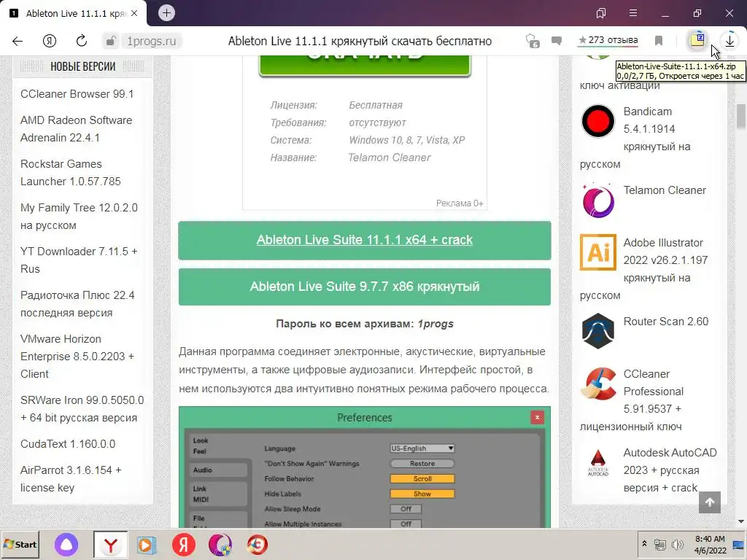Open VMware Horizon Enterprise 8.5.0.2203 link

[x=77, y=356]
